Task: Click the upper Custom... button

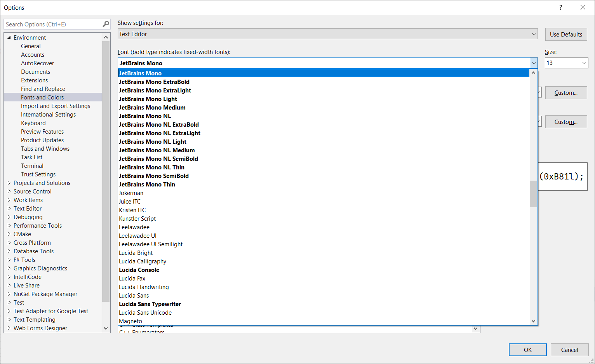Action: coord(566,92)
